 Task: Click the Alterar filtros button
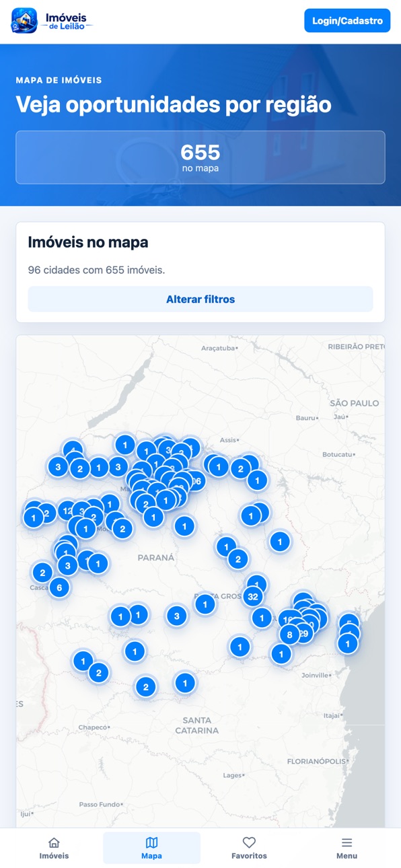pyautogui.click(x=200, y=299)
